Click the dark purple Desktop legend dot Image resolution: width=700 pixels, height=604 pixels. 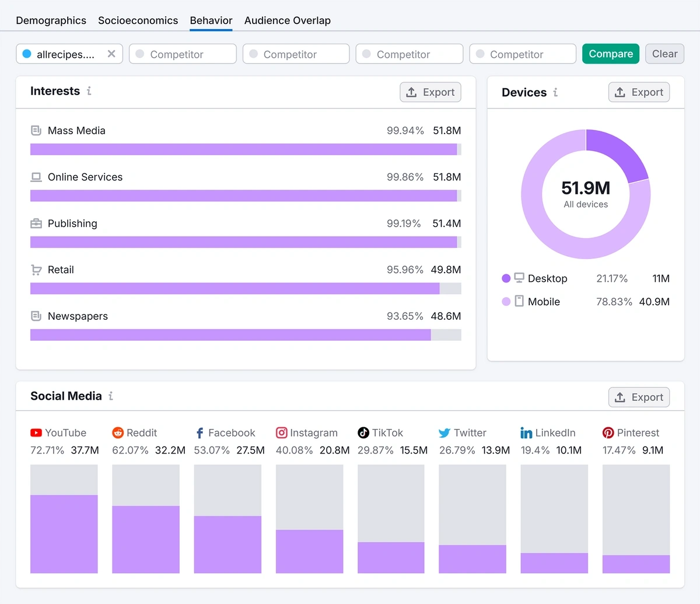(506, 278)
